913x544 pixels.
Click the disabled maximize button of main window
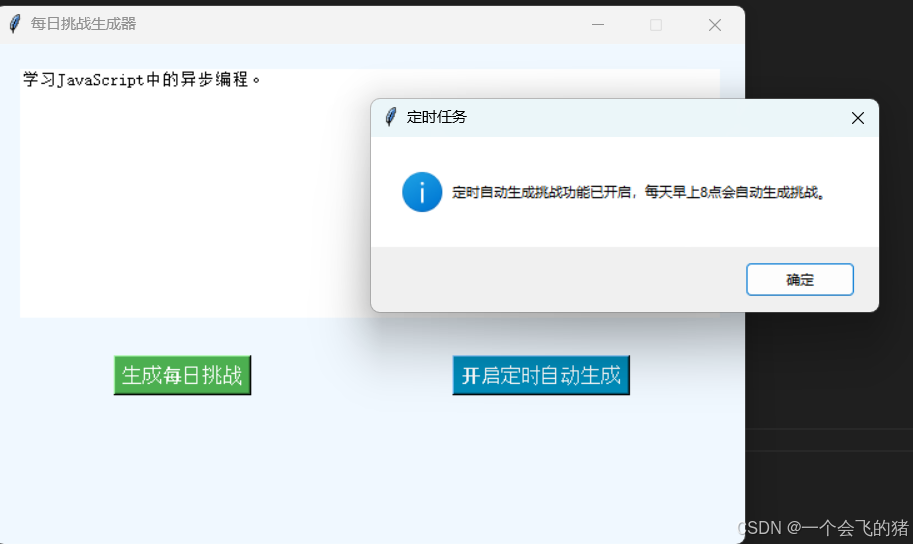pos(656,24)
